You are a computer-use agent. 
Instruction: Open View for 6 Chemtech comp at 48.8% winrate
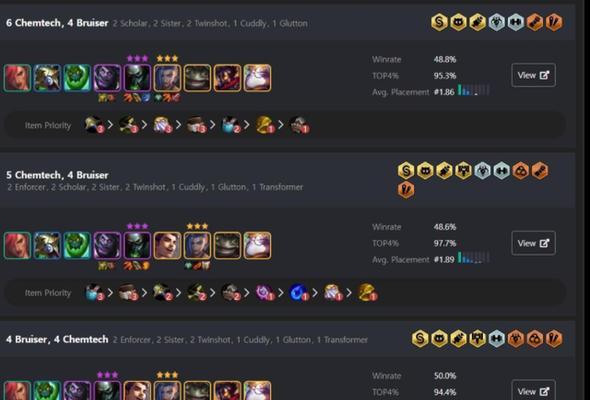[533, 75]
